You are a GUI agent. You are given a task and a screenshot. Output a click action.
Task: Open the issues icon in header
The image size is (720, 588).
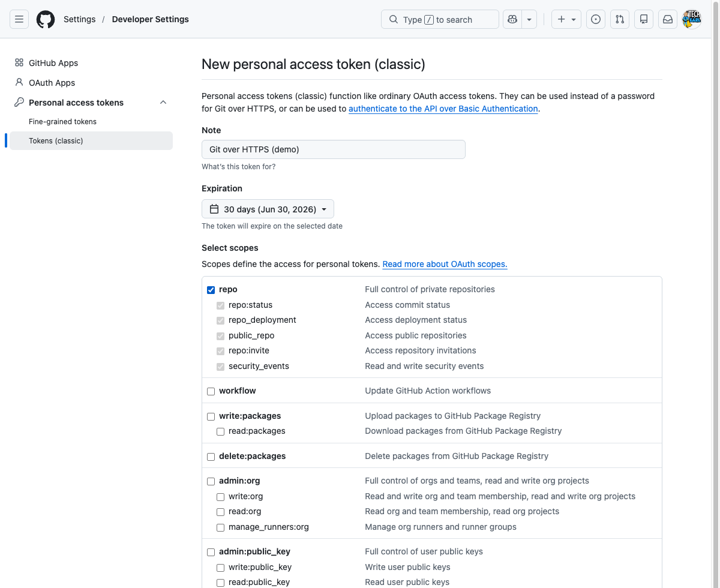(596, 19)
